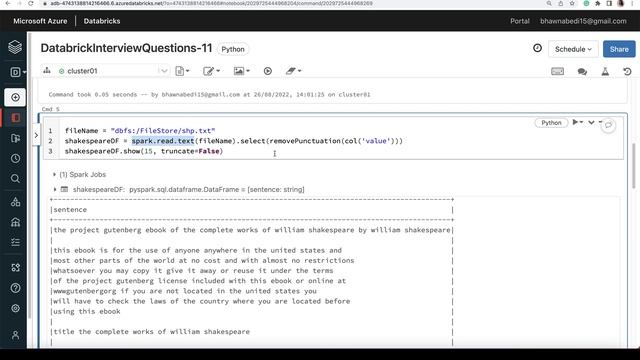Screen dimensions: 640x360
Task: Open the persona switcher in sidebar
Action: pyautogui.click(x=18, y=72)
